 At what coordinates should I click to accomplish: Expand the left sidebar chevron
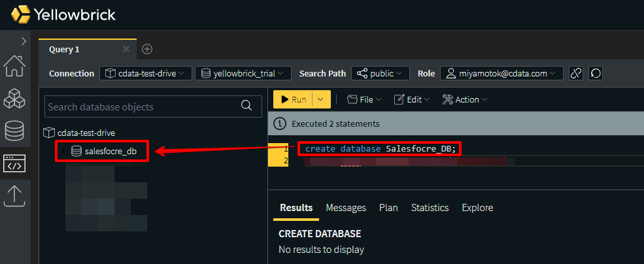tap(24, 41)
